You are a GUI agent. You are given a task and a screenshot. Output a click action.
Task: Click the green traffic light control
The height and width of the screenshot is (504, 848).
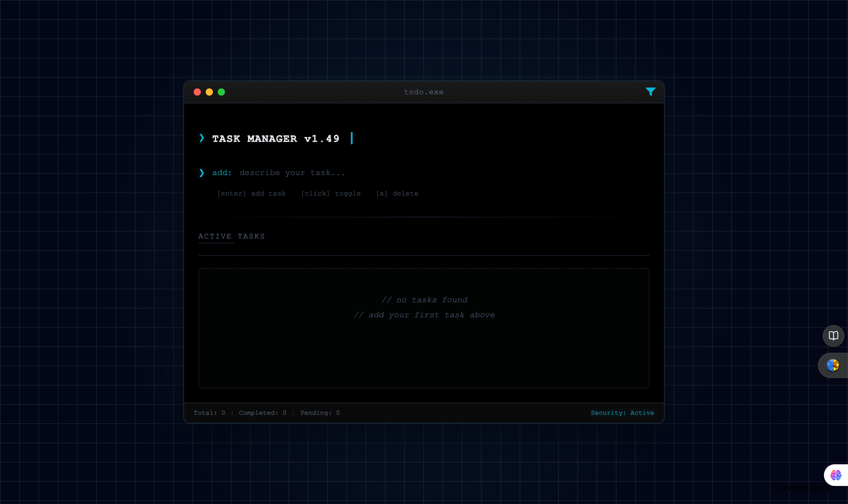(221, 92)
